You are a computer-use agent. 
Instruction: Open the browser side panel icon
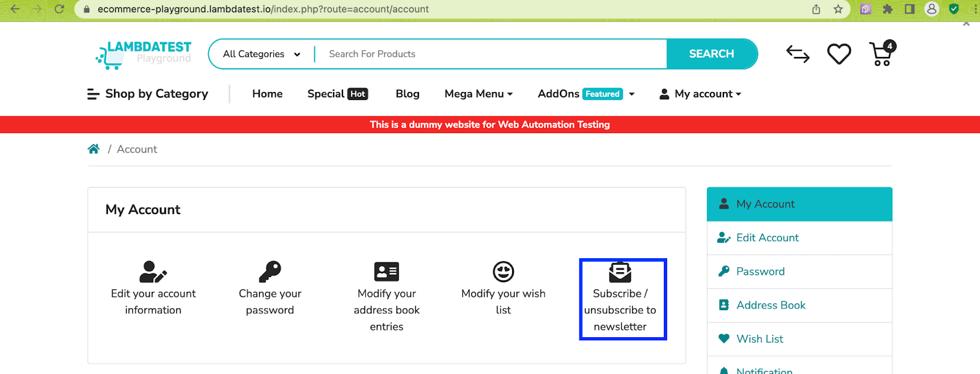[x=910, y=9]
